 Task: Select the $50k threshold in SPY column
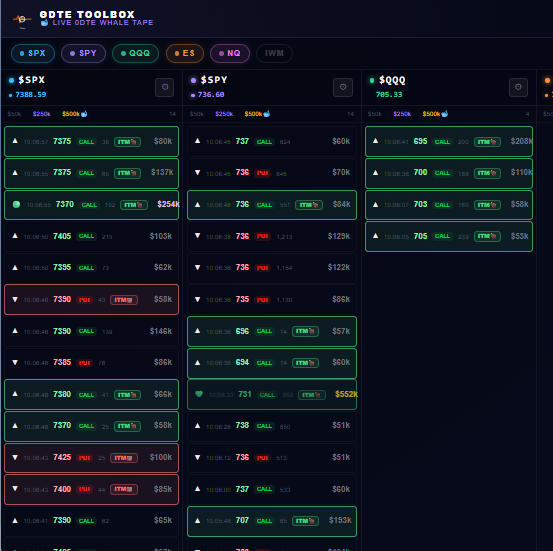click(x=197, y=114)
